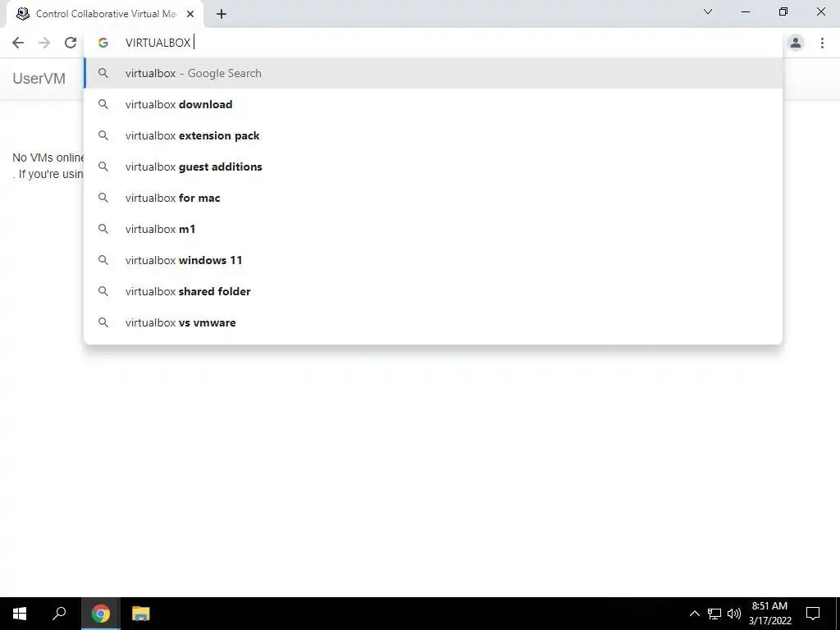The image size is (840, 630).
Task: Minimize the Chrome window
Action: [x=746, y=11]
